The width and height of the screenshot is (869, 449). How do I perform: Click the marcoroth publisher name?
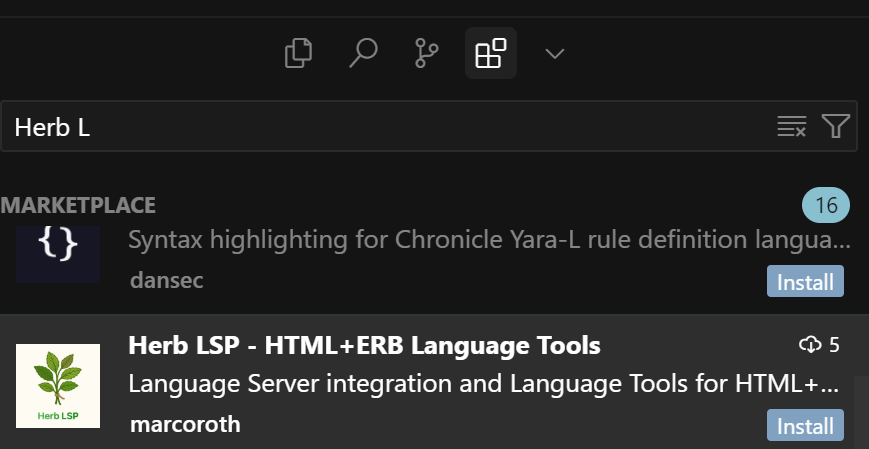(185, 424)
